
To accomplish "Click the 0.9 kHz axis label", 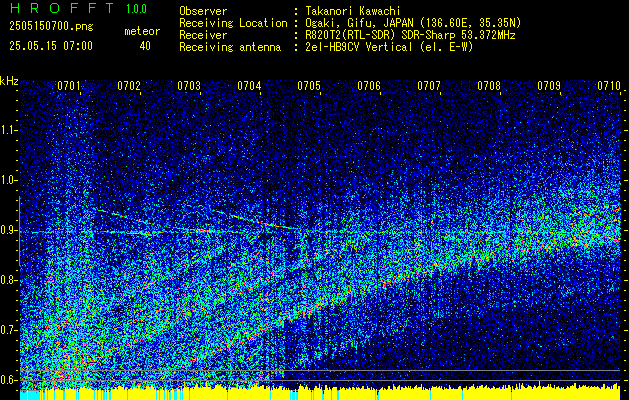I will [8, 230].
